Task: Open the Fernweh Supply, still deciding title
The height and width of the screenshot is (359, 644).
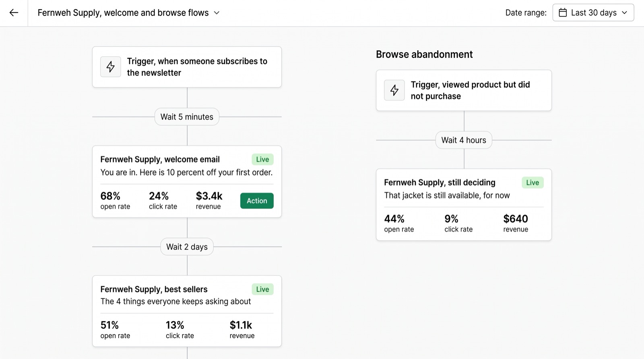Action: [x=440, y=183]
